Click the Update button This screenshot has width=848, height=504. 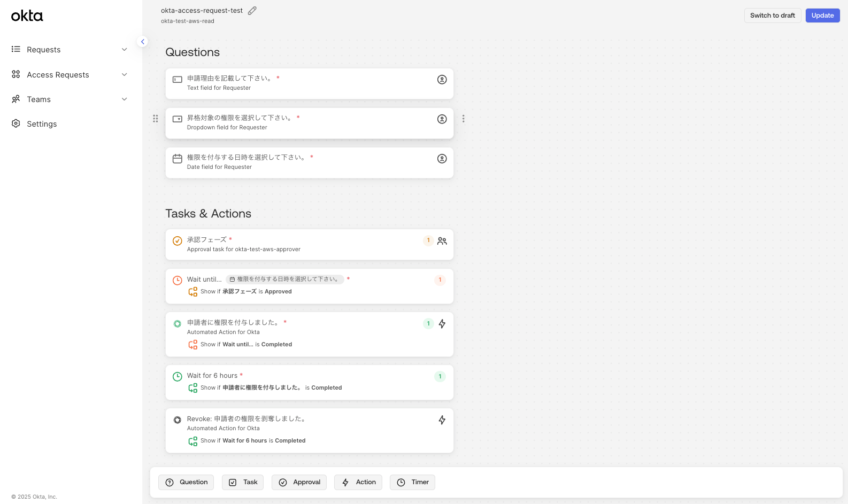click(823, 15)
